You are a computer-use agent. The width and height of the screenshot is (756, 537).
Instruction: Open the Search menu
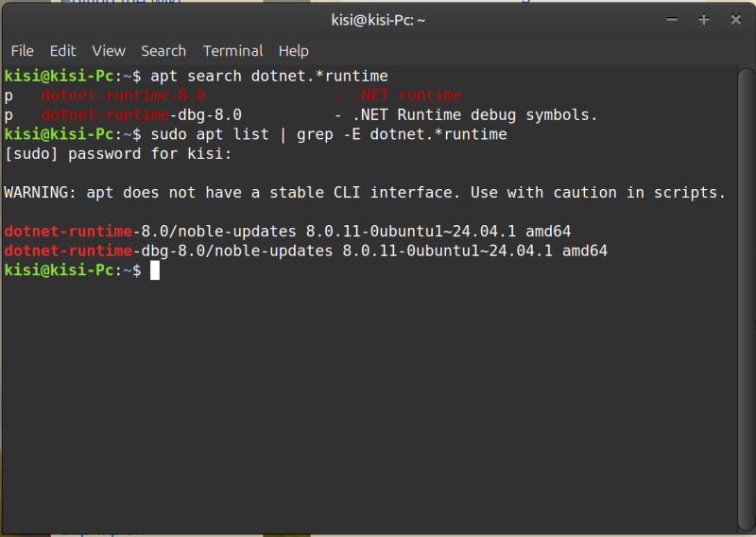click(163, 51)
